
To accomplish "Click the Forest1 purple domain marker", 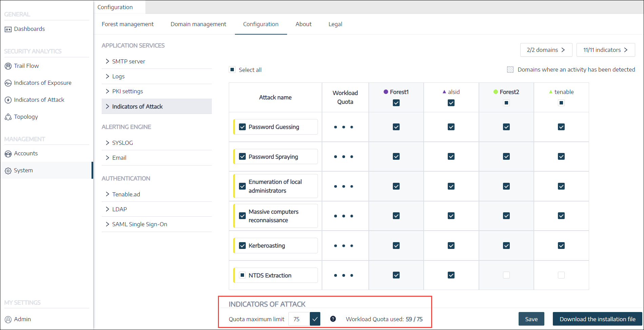I will point(386,92).
